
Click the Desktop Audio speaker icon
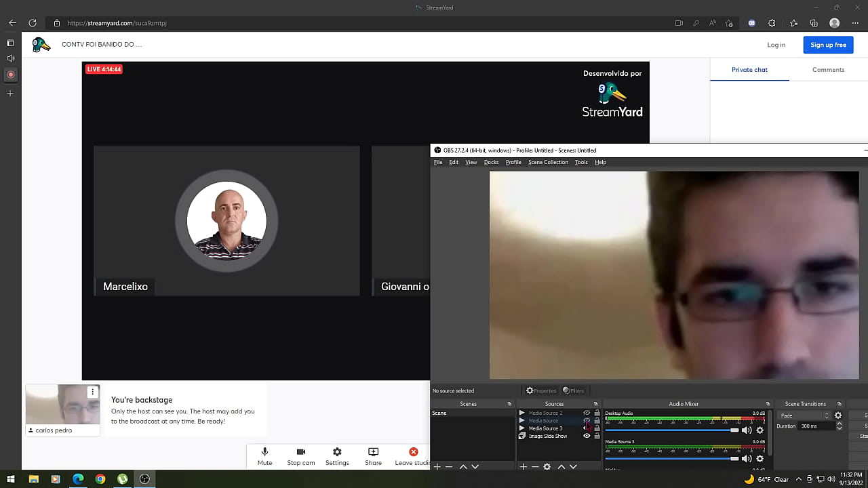746,430
